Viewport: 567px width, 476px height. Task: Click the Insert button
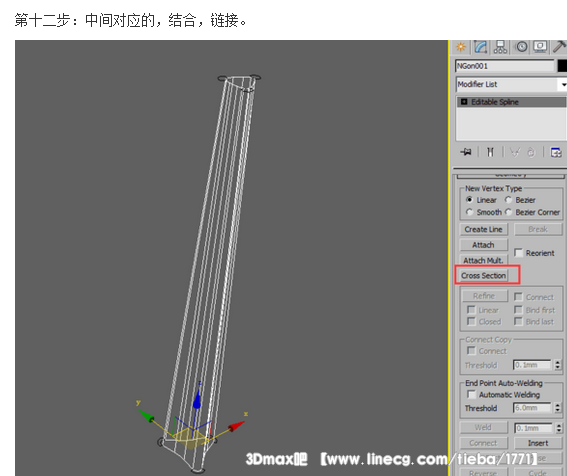coord(538,443)
